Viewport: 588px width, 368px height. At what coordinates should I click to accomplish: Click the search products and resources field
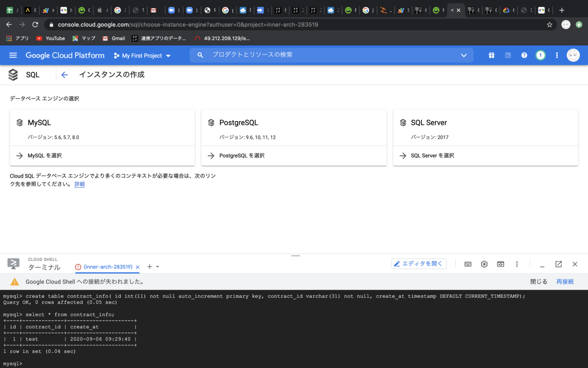(x=294, y=55)
